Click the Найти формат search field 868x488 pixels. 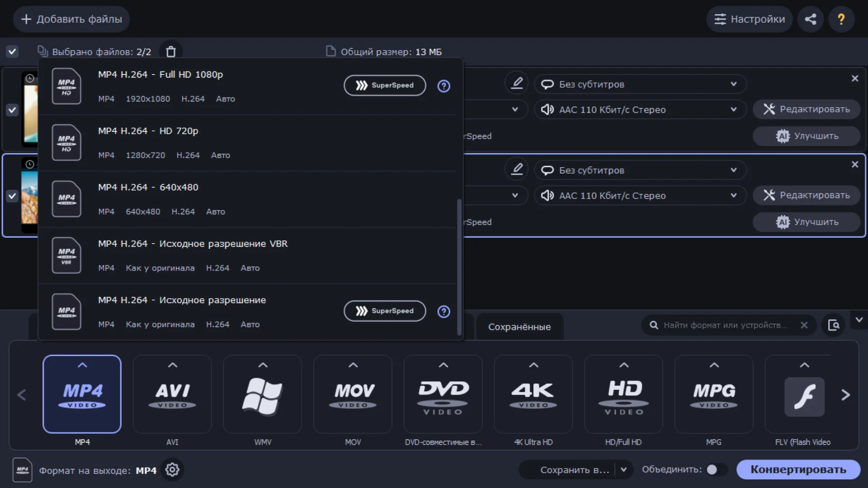tap(726, 325)
